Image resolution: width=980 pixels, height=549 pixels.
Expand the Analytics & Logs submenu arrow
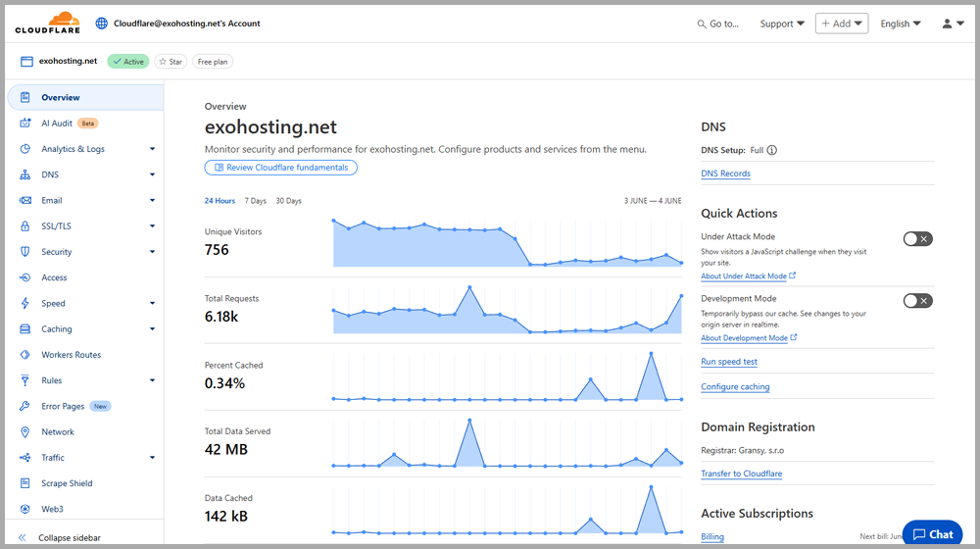coord(152,149)
